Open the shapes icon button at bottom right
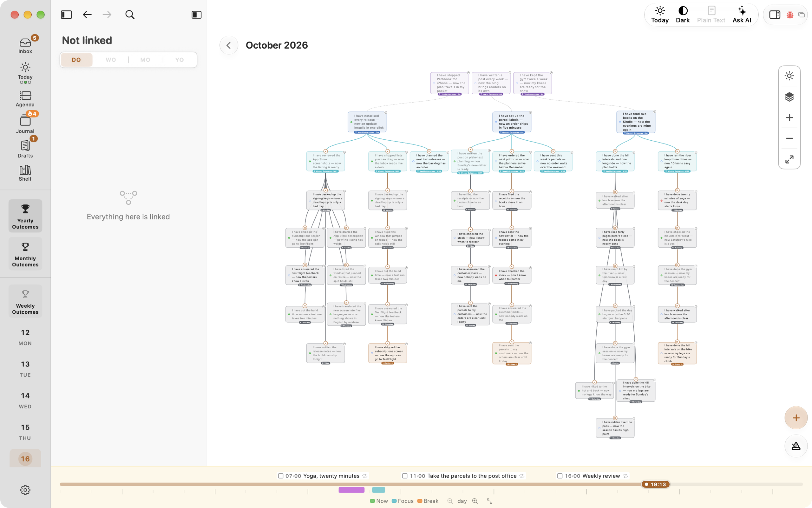 796,446
